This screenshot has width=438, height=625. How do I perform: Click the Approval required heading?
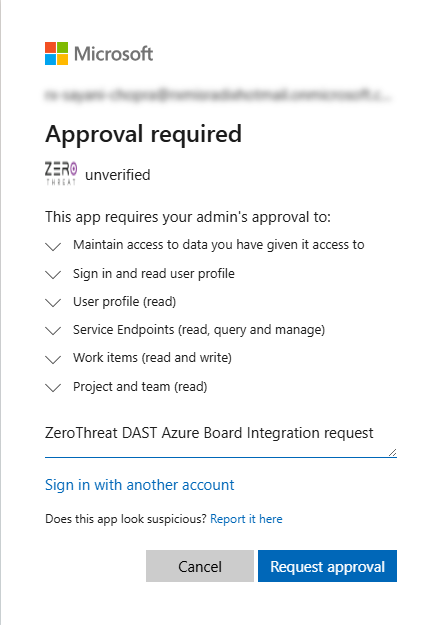pos(143,134)
